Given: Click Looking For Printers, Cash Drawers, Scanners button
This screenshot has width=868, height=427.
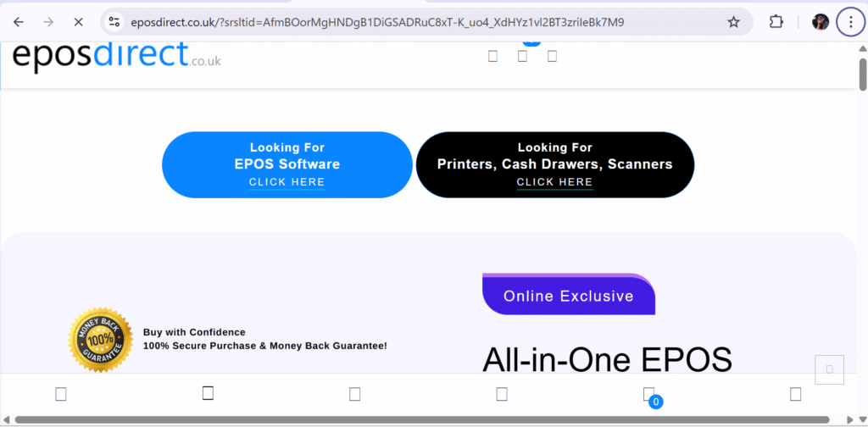Looking at the screenshot, I should point(554,165).
